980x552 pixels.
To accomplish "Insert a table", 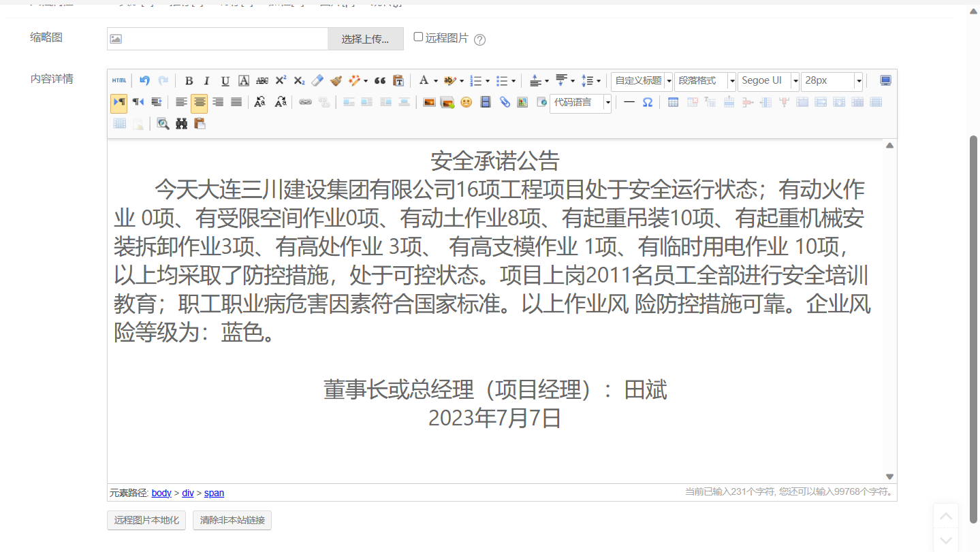I will [673, 102].
